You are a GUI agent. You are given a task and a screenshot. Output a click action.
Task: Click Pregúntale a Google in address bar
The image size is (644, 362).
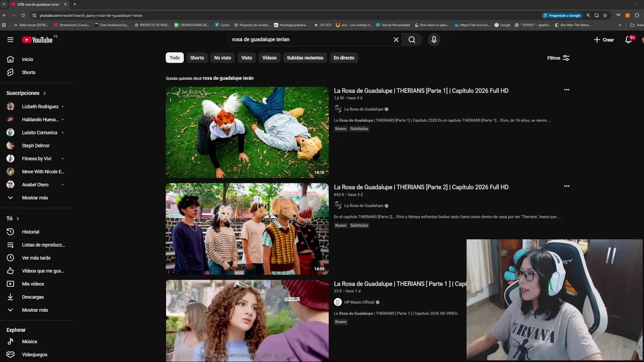(x=562, y=16)
